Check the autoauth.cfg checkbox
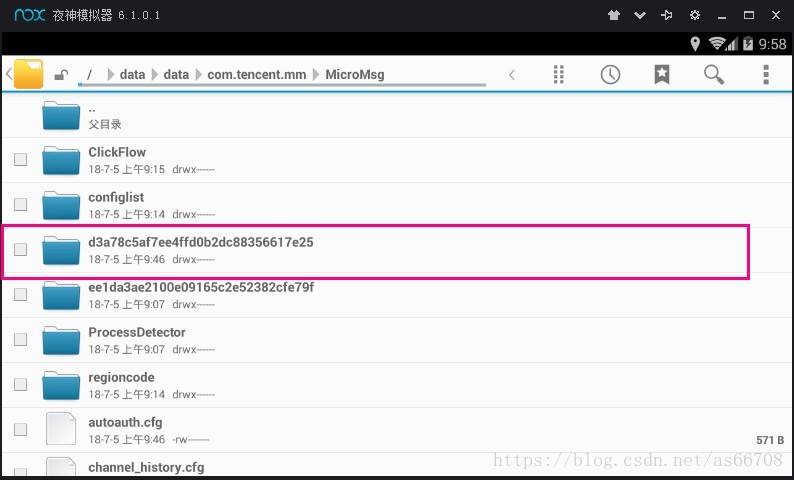The width and height of the screenshot is (794, 480). tap(20, 429)
